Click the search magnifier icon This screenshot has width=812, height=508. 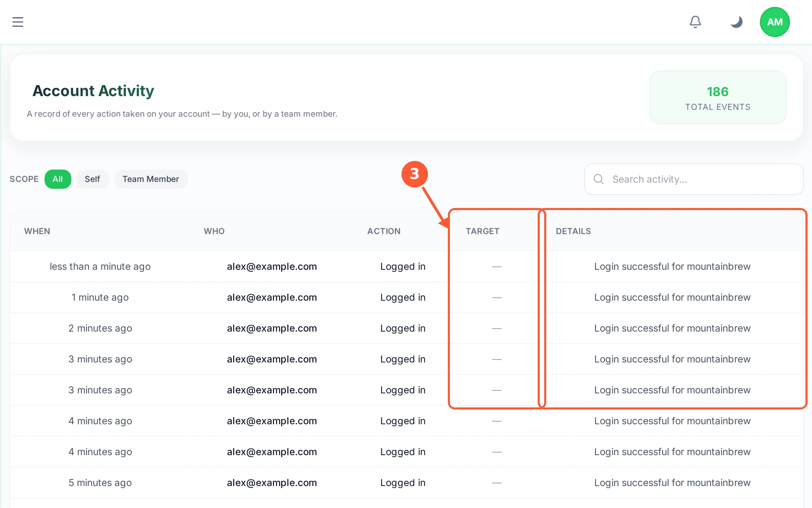(599, 179)
